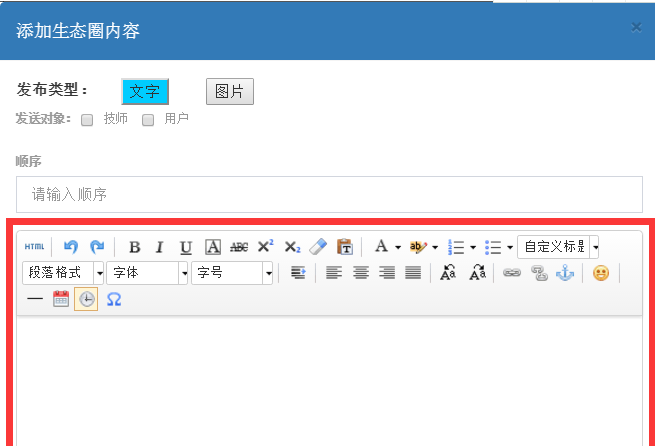The width and height of the screenshot is (655, 446).
Task: Open ordered list style dropdown arrow
Action: tap(473, 247)
